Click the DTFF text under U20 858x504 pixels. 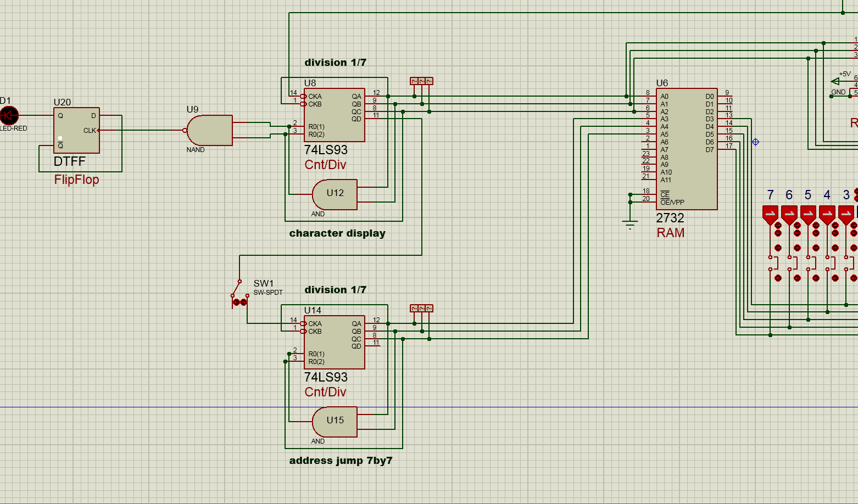point(70,161)
